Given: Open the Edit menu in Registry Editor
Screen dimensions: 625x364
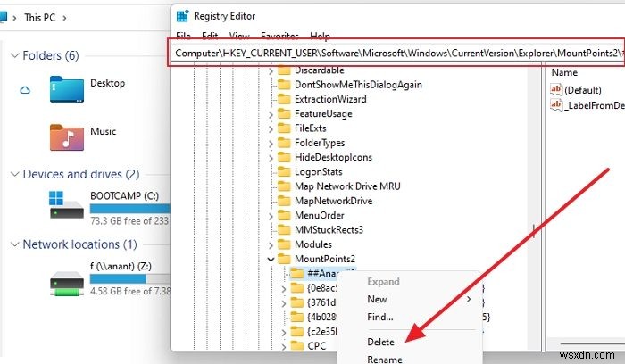Looking at the screenshot, I should pyautogui.click(x=210, y=36).
